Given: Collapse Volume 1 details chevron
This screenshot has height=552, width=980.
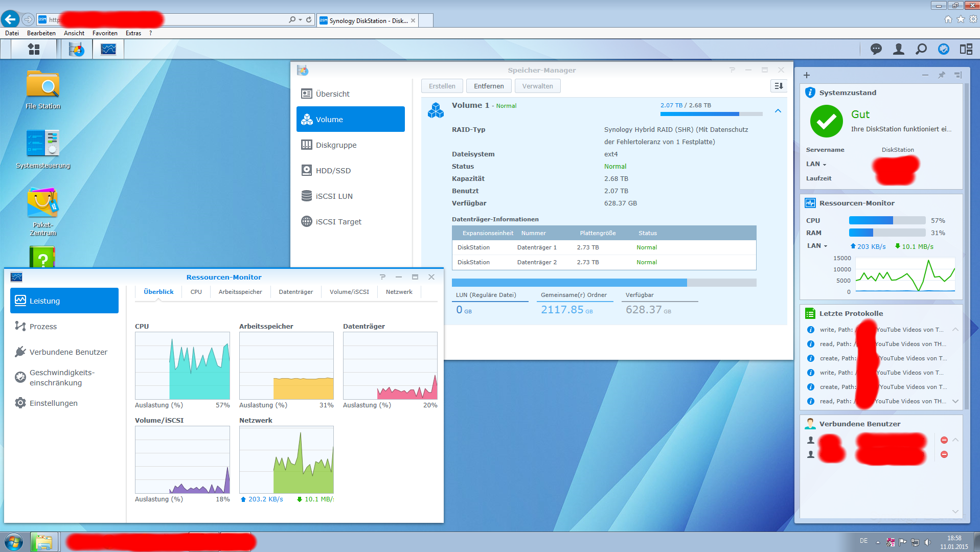Looking at the screenshot, I should [x=778, y=111].
